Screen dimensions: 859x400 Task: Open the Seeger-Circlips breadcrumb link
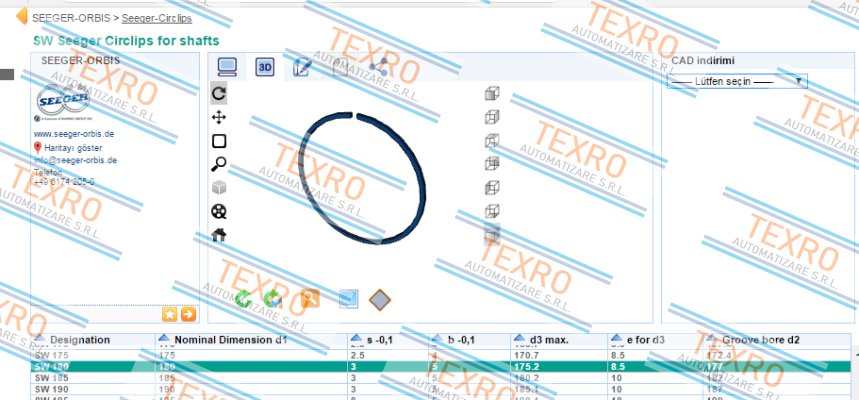point(157,18)
